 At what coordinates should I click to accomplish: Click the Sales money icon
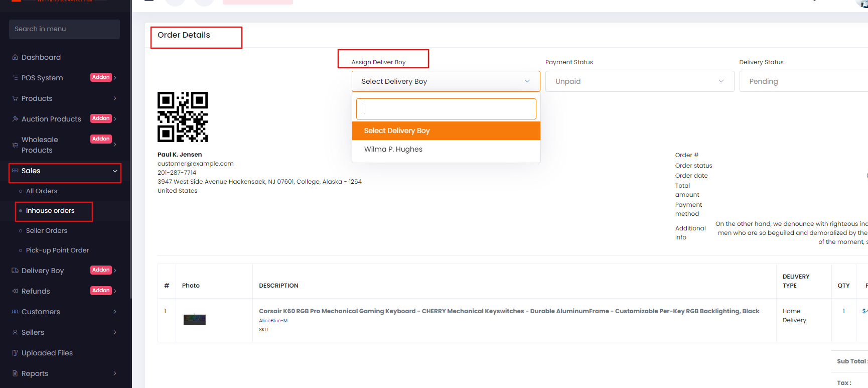click(15, 171)
